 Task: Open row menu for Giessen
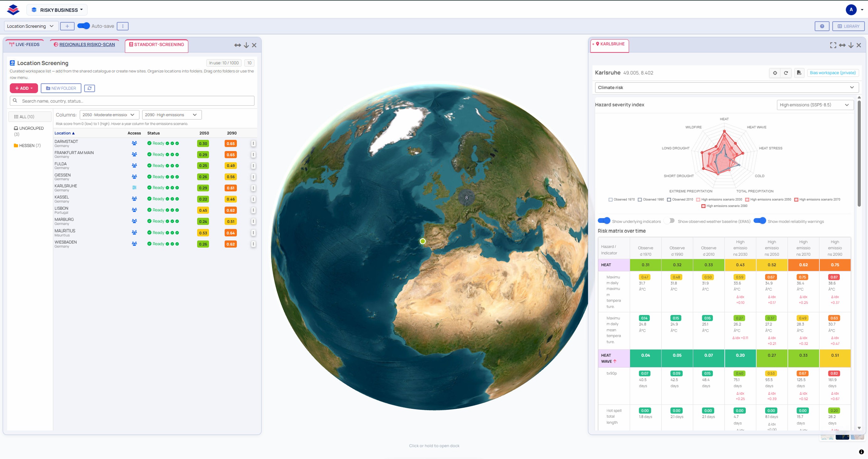[253, 177]
